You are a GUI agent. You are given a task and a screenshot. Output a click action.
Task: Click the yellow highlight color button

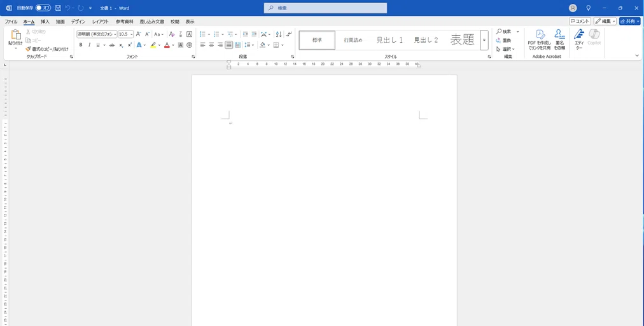tap(153, 45)
